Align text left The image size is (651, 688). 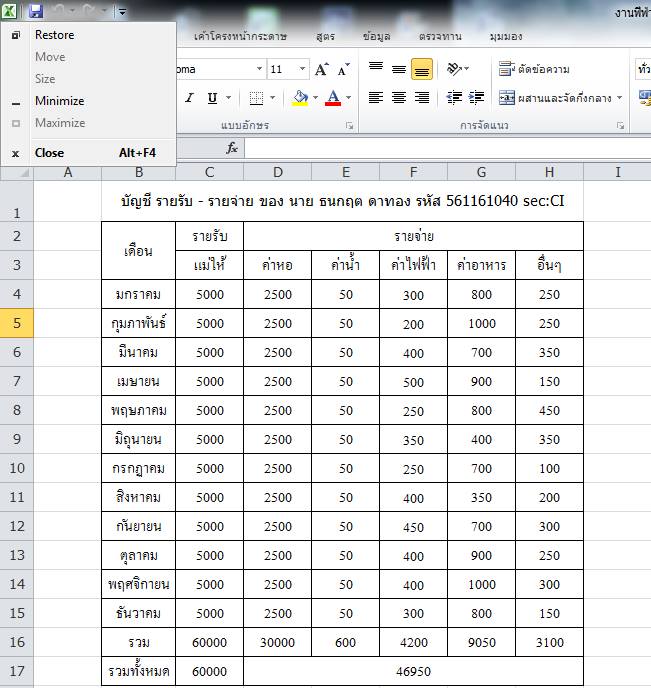point(376,97)
